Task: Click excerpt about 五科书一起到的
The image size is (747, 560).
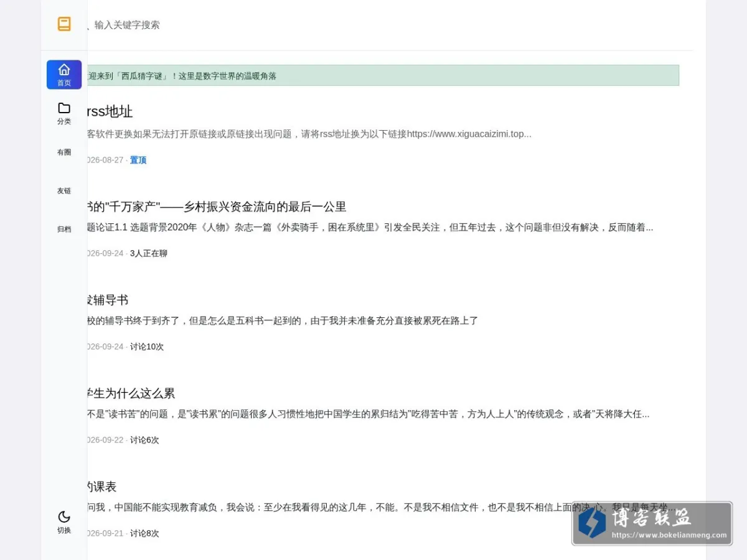Action: pos(283,320)
